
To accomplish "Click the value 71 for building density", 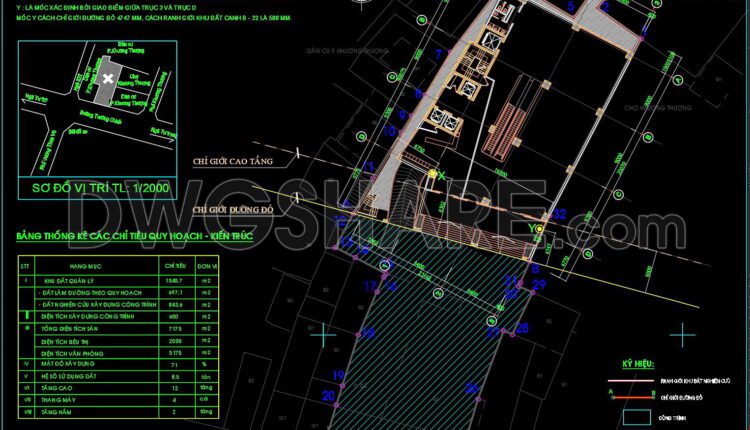I will coord(175,364).
